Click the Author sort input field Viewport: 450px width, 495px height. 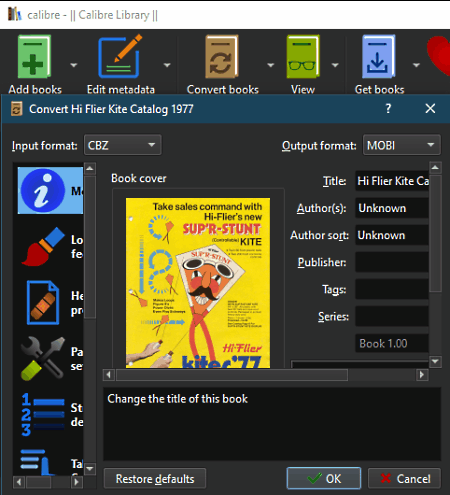point(392,235)
